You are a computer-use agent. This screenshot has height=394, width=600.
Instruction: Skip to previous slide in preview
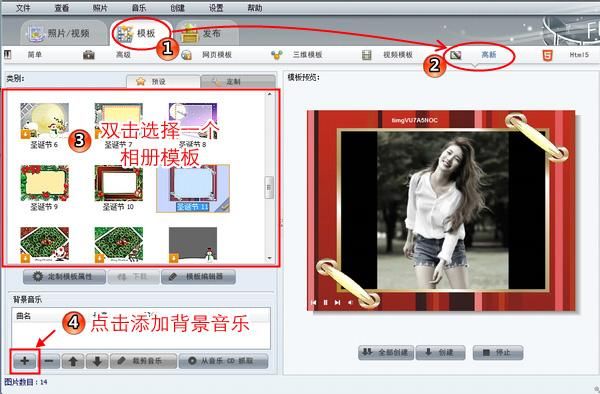[314, 303]
